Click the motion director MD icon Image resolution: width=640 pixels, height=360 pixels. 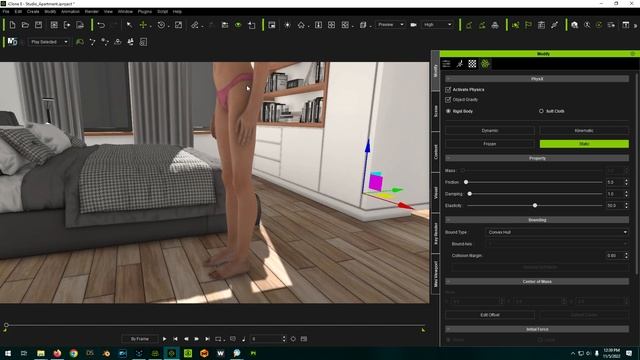[13, 42]
